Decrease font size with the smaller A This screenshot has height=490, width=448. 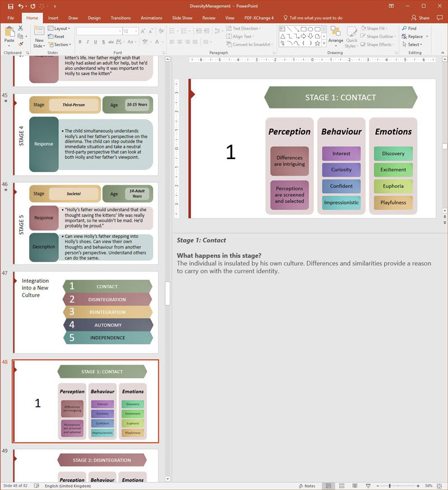(x=151, y=31)
